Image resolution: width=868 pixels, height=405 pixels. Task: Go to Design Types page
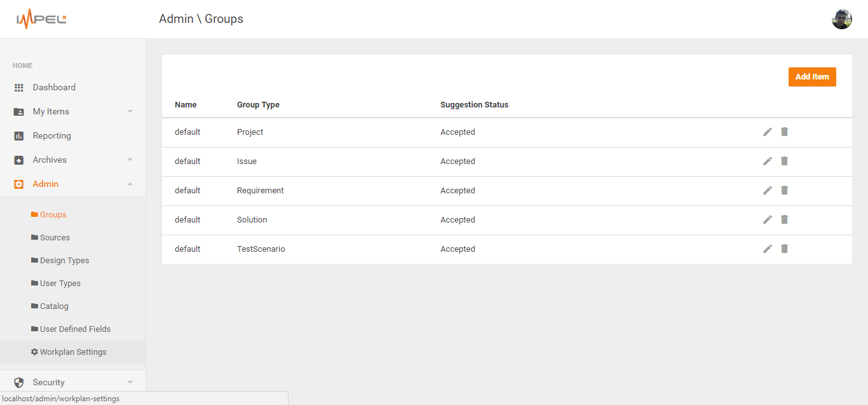(x=64, y=261)
